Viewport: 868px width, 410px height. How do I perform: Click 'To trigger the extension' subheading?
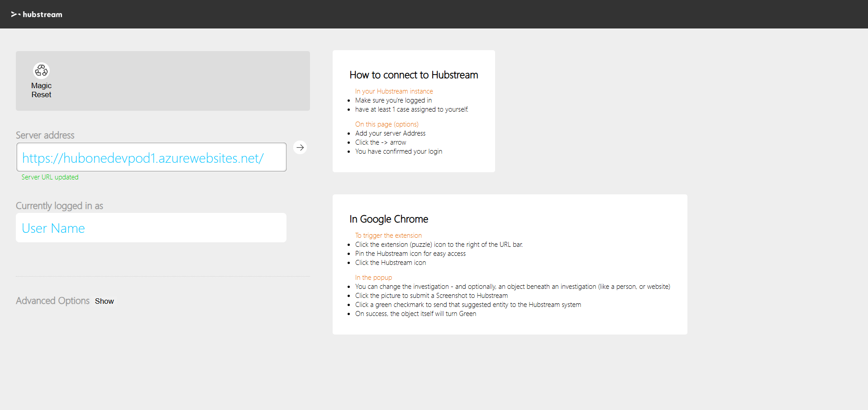(388, 236)
